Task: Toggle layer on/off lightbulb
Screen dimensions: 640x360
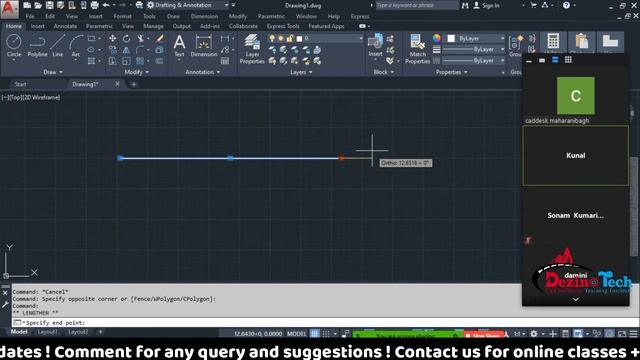Action: click(x=272, y=38)
